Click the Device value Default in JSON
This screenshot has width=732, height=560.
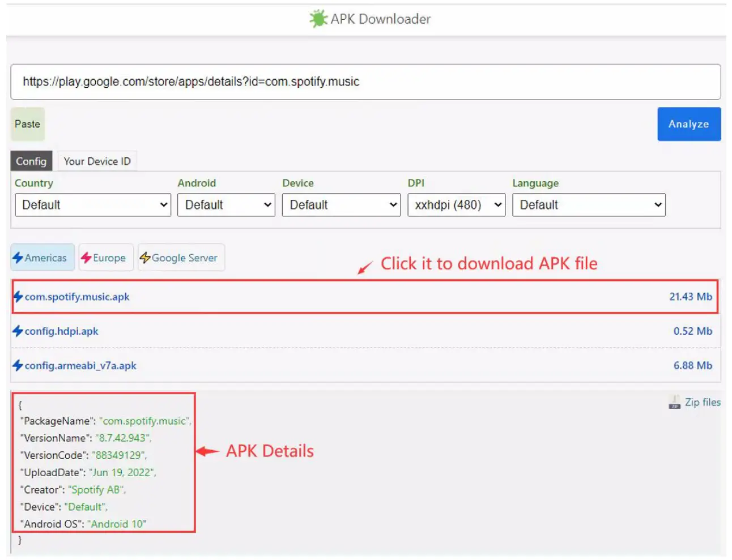[84, 507]
